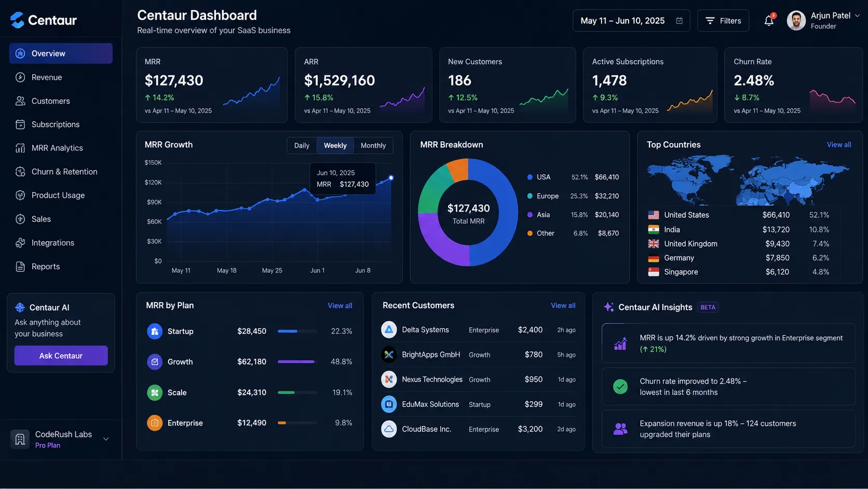Open the notifications bell
The width and height of the screenshot is (868, 489).
click(x=769, y=21)
